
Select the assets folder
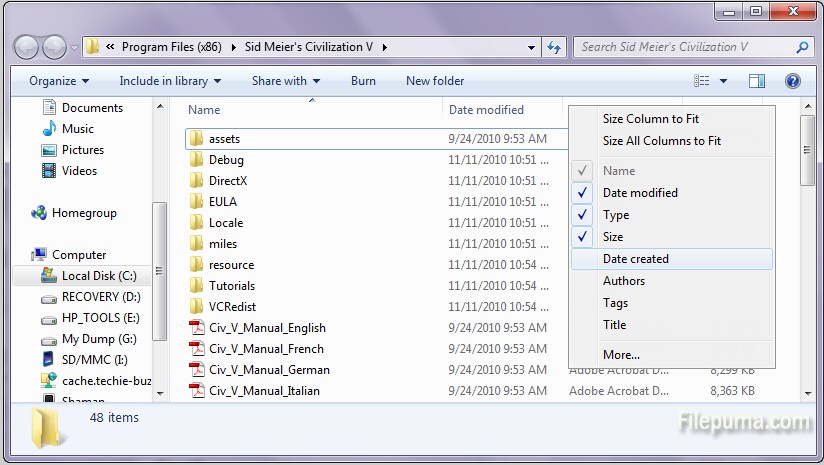224,139
